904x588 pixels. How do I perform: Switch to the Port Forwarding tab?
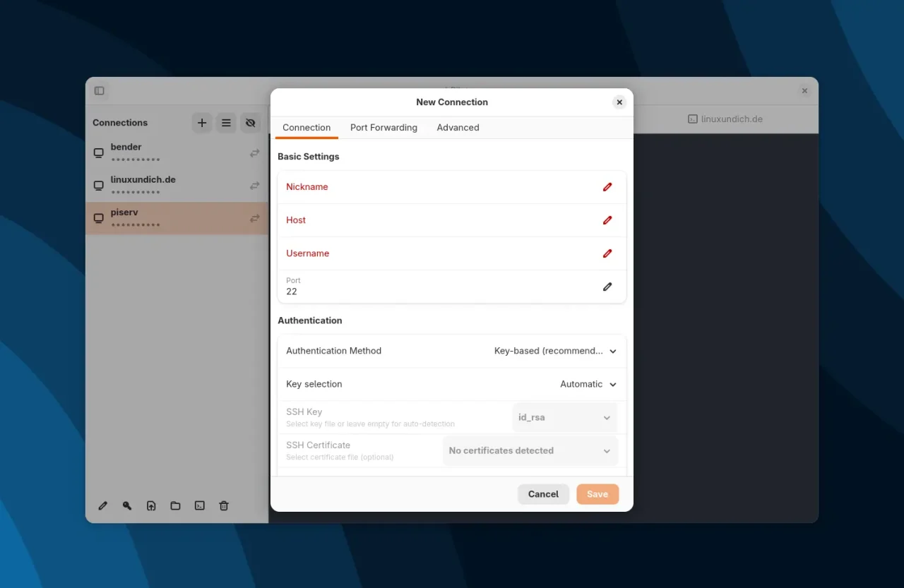[383, 128]
